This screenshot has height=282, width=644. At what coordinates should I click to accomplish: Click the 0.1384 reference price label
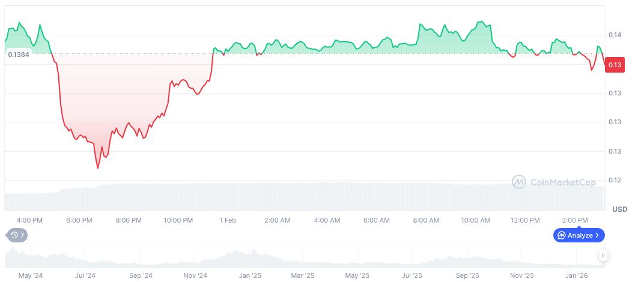pyautogui.click(x=19, y=55)
